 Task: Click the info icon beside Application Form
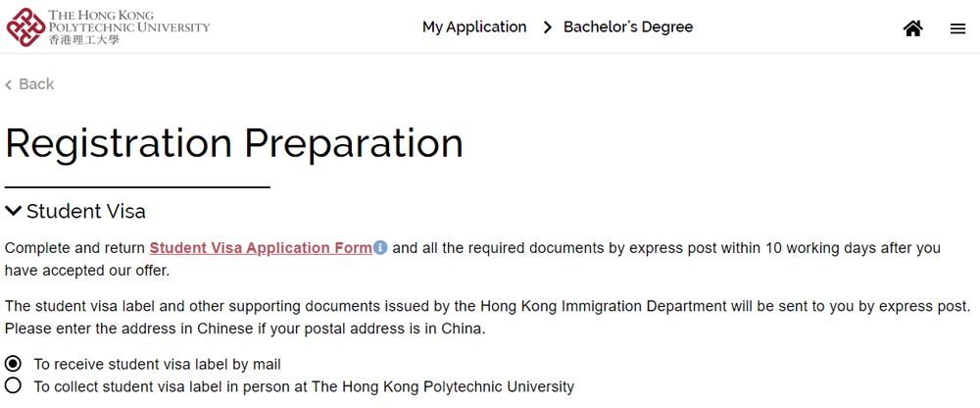(x=380, y=248)
